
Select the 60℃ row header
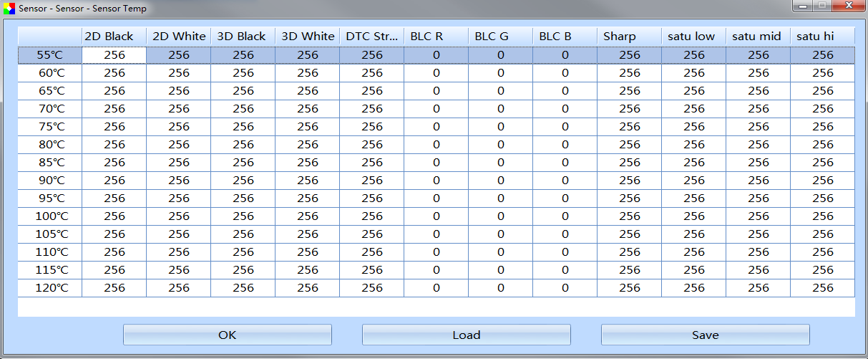(50, 73)
